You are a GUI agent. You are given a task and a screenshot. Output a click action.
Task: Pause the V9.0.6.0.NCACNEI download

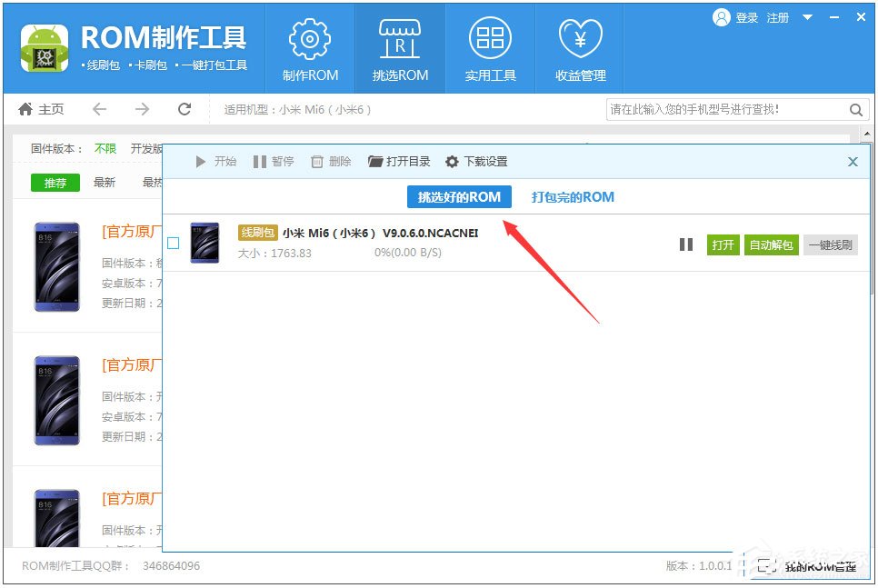686,244
